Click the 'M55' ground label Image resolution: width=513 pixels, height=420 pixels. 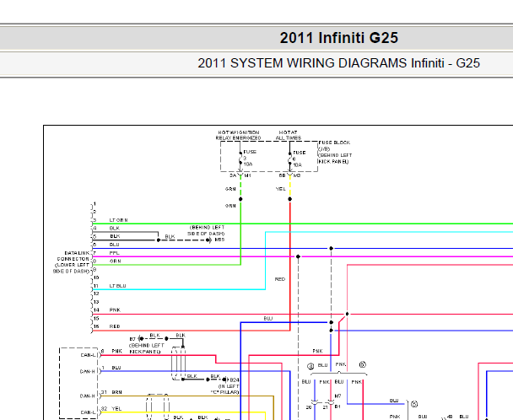click(219, 240)
